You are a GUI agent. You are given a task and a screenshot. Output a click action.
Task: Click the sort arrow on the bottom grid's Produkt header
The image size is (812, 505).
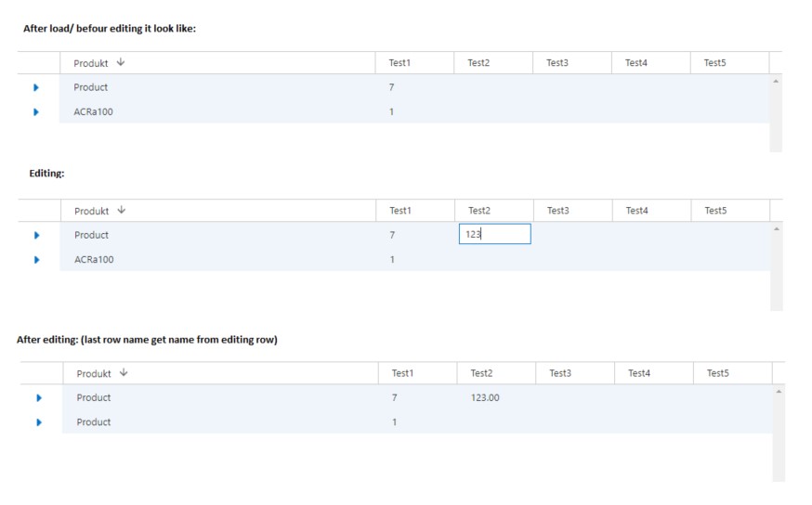coord(124,373)
